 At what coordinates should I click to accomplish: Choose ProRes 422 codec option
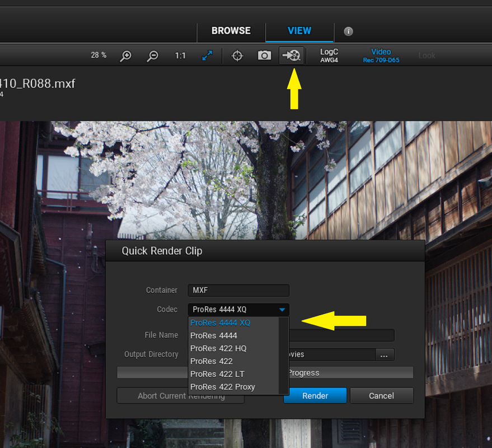coord(233,361)
